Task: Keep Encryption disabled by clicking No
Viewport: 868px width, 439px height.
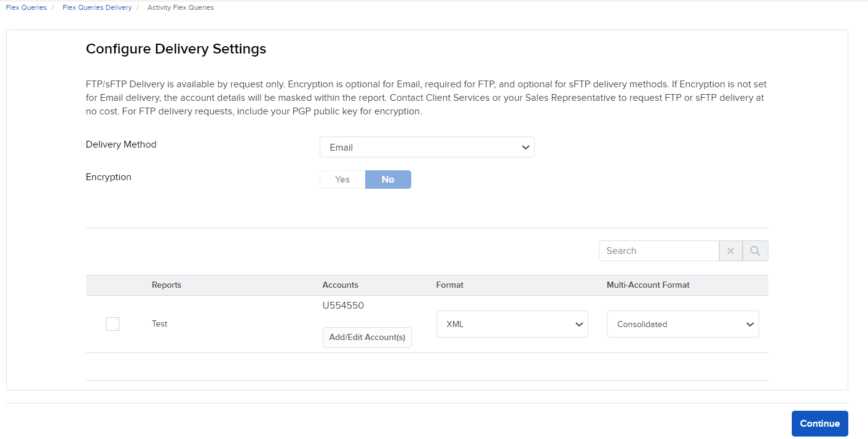Action: [388, 179]
